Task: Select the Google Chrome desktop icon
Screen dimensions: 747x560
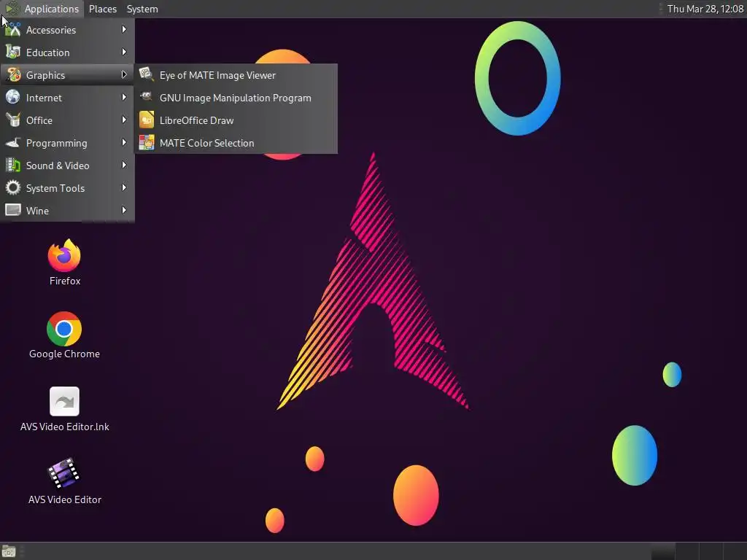Action: pyautogui.click(x=64, y=329)
